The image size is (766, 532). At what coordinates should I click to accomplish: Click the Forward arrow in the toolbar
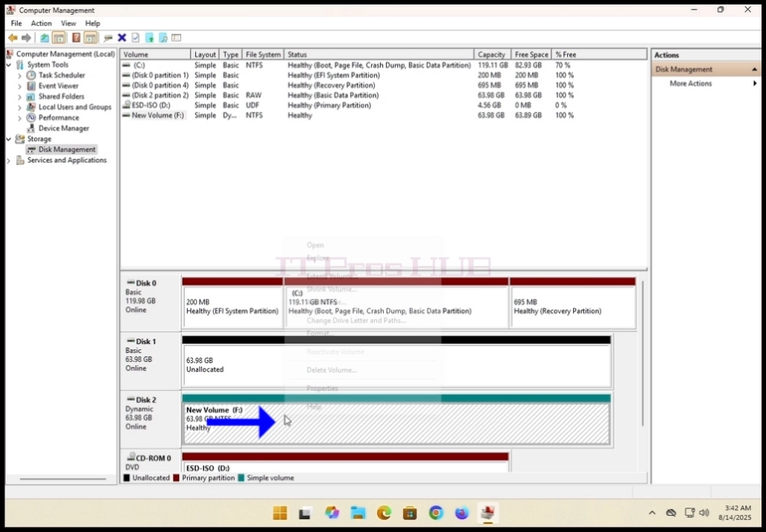26,37
